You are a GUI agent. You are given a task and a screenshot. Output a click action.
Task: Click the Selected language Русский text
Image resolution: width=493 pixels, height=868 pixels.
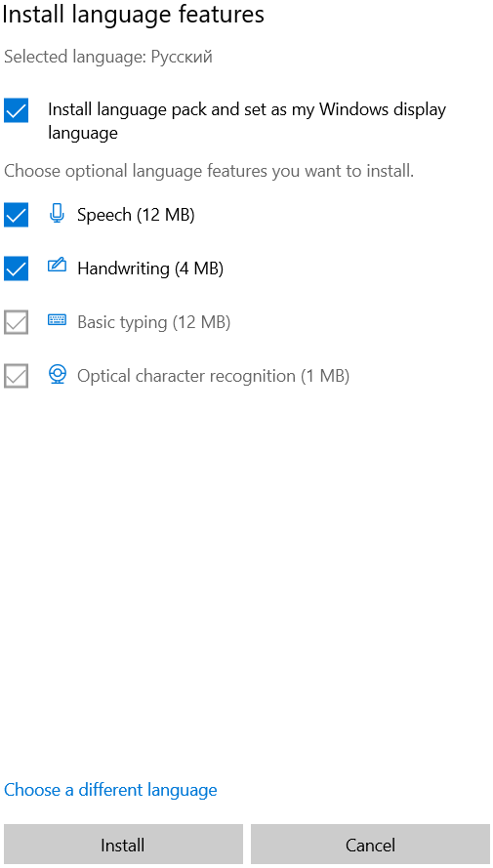click(108, 57)
